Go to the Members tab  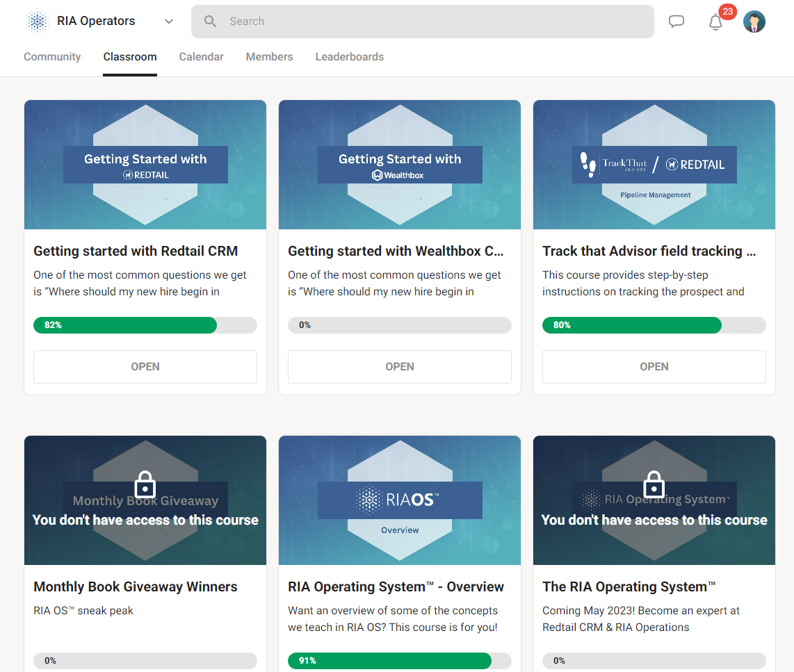[x=269, y=56]
